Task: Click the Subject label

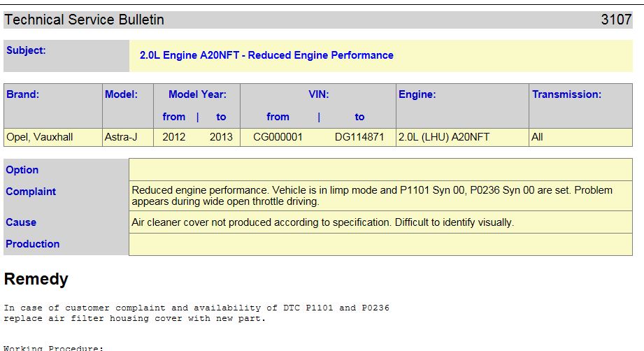Action: click(26, 50)
